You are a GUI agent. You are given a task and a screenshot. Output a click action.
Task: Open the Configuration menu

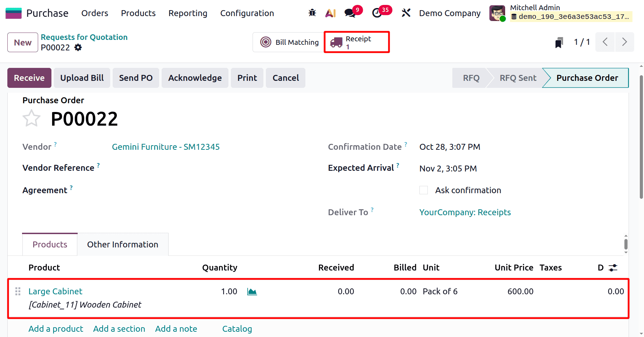[247, 13]
